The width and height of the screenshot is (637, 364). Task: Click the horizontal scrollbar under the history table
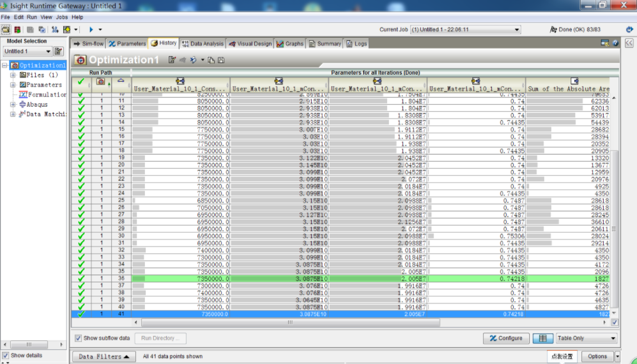pos(291,322)
